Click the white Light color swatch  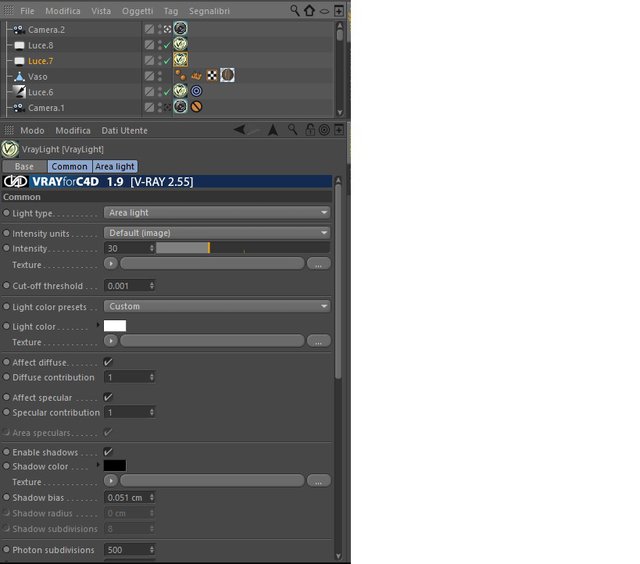[115, 325]
